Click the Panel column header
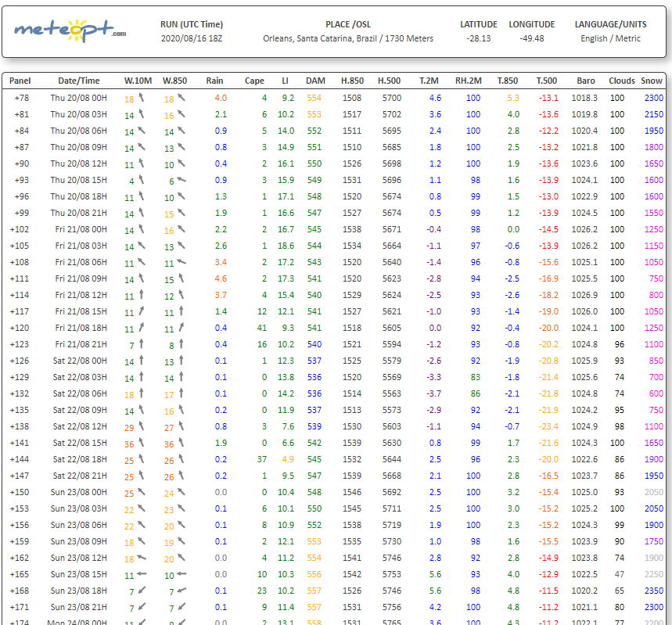Screen dimensions: 672x625 (x=20, y=81)
